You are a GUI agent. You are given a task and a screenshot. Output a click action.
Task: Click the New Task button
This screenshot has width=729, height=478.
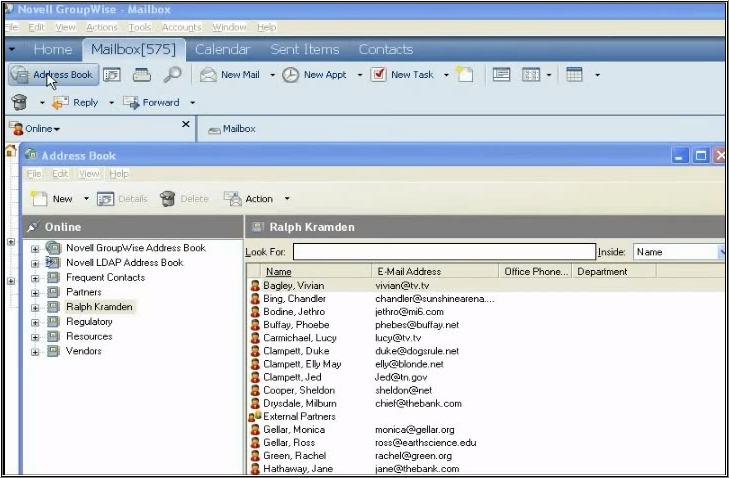click(402, 75)
